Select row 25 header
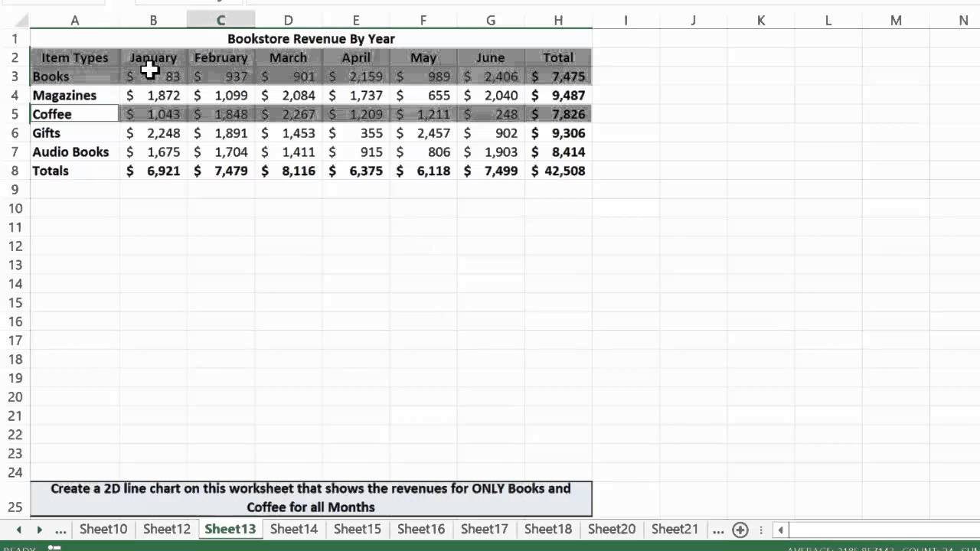 pyautogui.click(x=15, y=499)
